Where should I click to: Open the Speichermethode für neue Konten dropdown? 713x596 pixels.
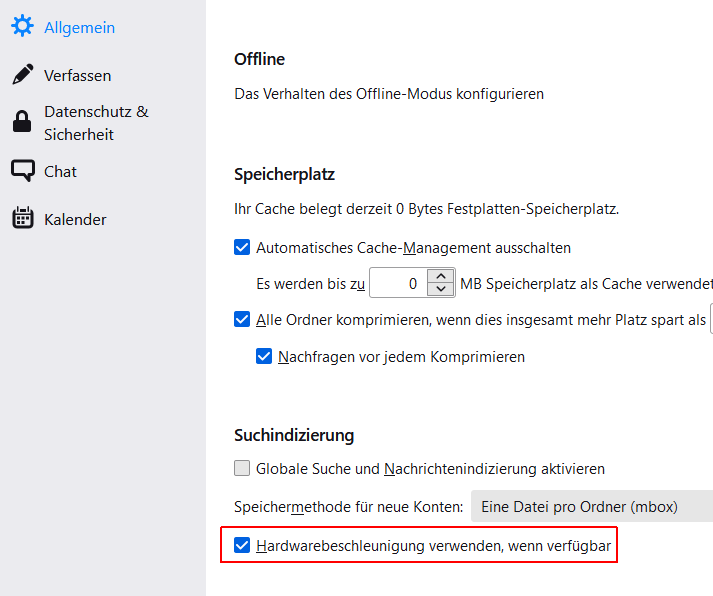point(592,507)
